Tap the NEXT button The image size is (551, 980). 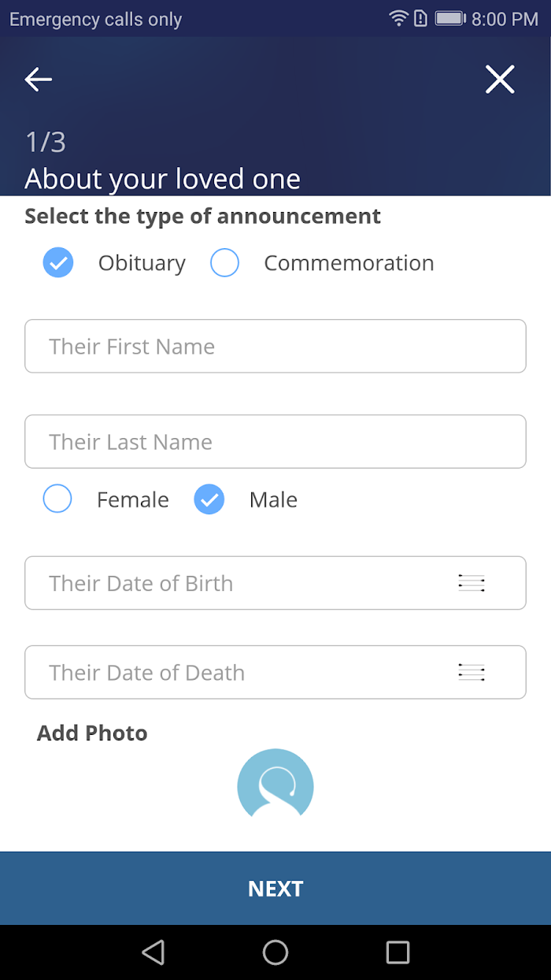275,888
